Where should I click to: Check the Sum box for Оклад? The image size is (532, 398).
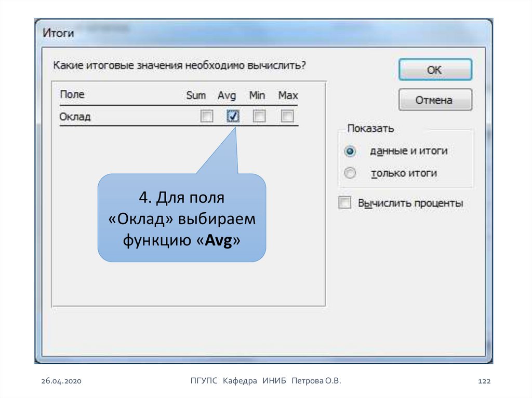click(x=207, y=117)
